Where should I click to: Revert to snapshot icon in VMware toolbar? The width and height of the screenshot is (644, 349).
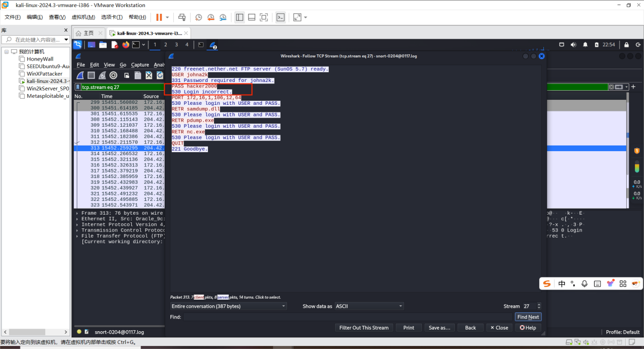(211, 17)
